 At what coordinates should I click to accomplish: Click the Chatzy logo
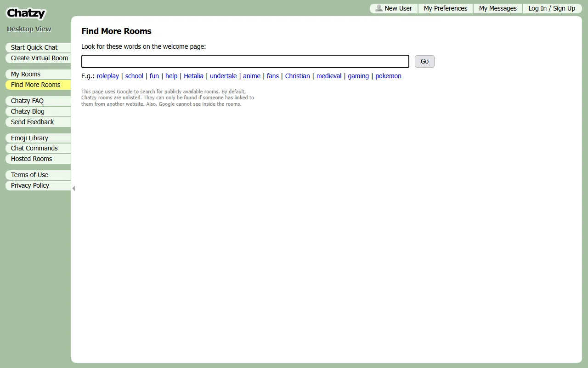point(26,13)
